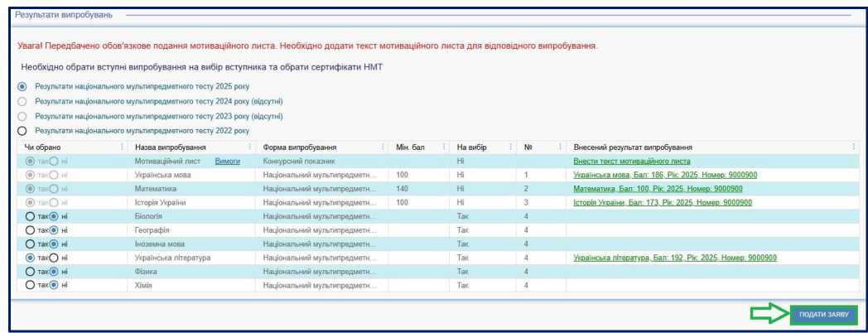Open the Математика score 100 result link

click(658, 189)
